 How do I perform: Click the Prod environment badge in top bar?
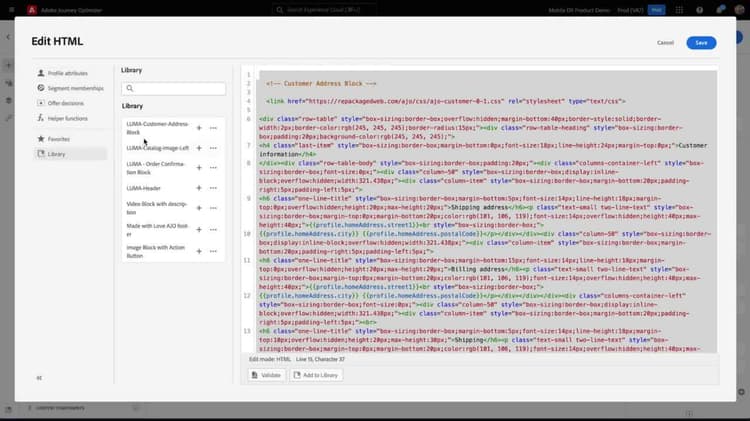point(656,10)
